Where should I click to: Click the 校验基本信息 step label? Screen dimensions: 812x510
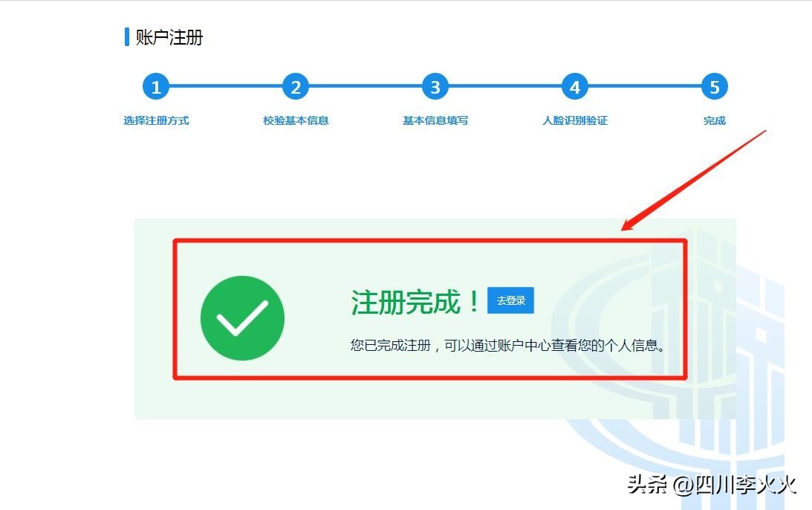tap(296, 120)
